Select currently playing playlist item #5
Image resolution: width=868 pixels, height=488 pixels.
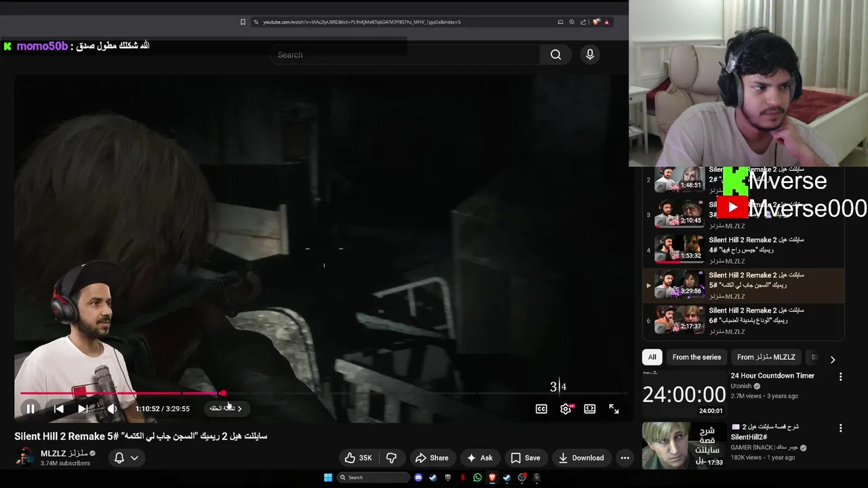coord(743,285)
